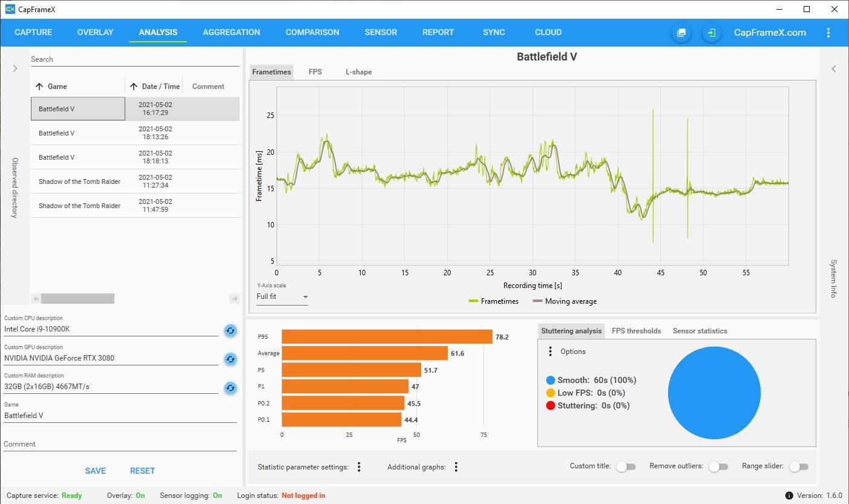Open the screenshot gallery icon in header

point(681,33)
